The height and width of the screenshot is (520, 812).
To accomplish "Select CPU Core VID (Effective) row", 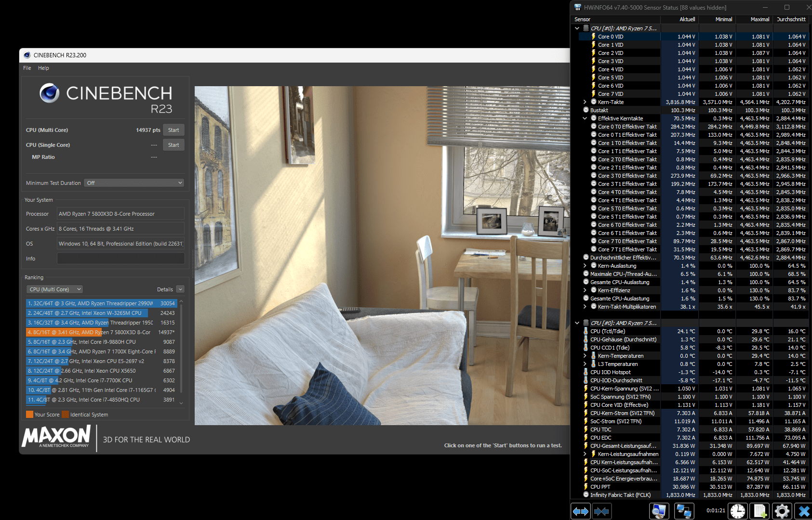I will [690, 405].
